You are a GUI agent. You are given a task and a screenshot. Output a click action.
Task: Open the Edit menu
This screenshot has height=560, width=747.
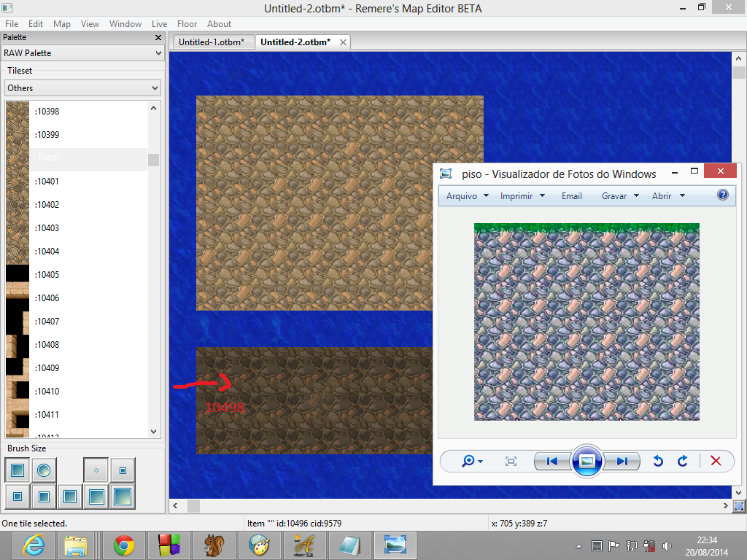click(x=36, y=24)
